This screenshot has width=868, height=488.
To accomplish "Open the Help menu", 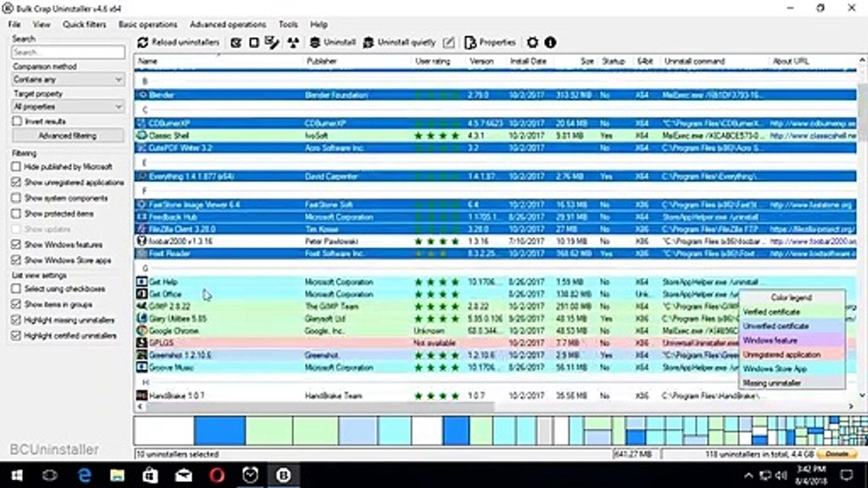I will pos(319,24).
